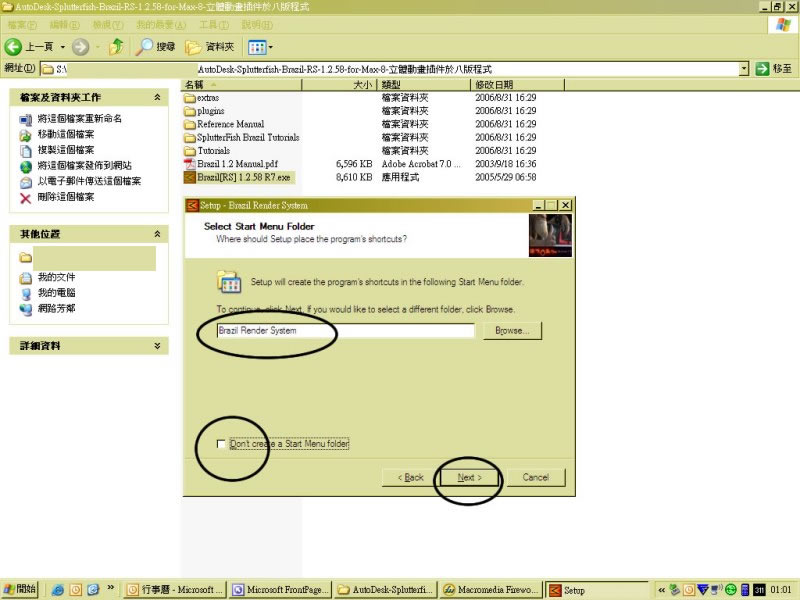Click Next > in Setup wizard
This screenshot has width=800, height=600.
click(469, 478)
